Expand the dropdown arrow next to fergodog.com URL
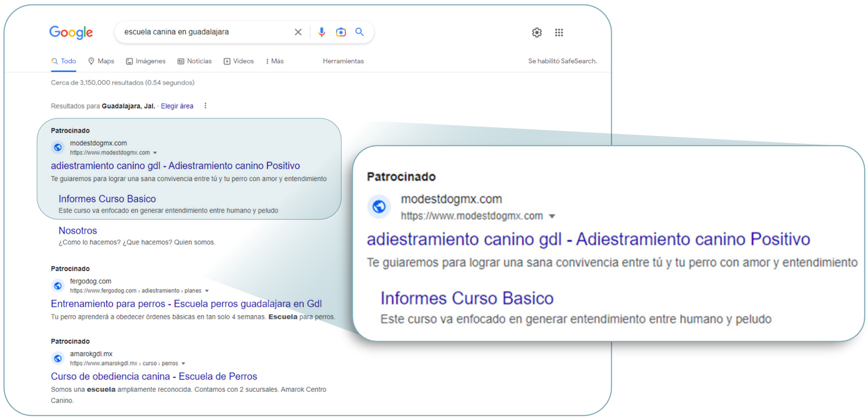 click(207, 291)
